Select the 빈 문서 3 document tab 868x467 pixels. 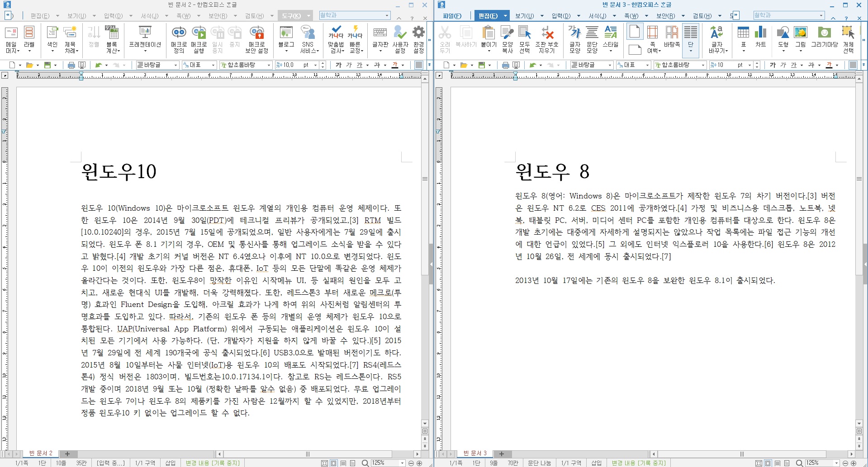click(x=475, y=453)
